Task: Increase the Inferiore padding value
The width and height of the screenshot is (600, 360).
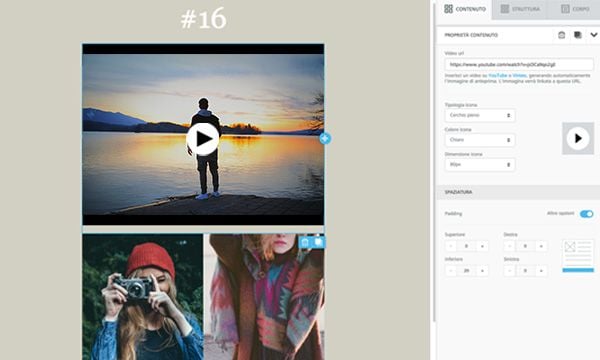Action: 482,271
